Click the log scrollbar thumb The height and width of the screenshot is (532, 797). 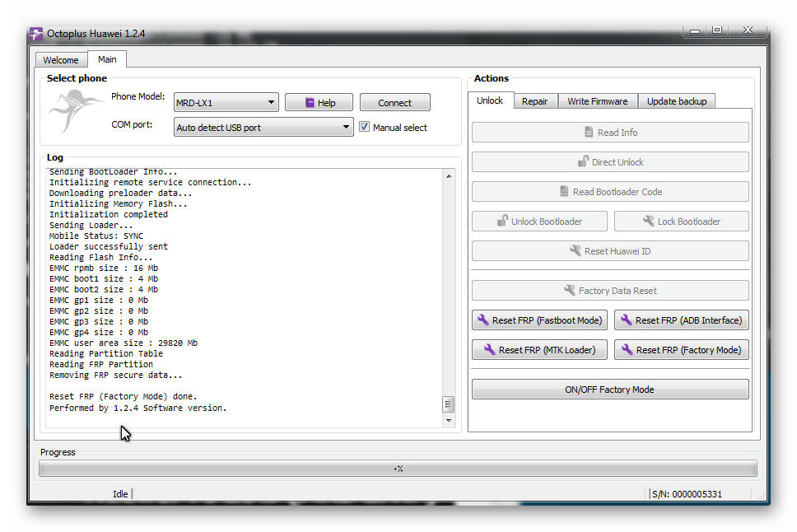tap(448, 404)
